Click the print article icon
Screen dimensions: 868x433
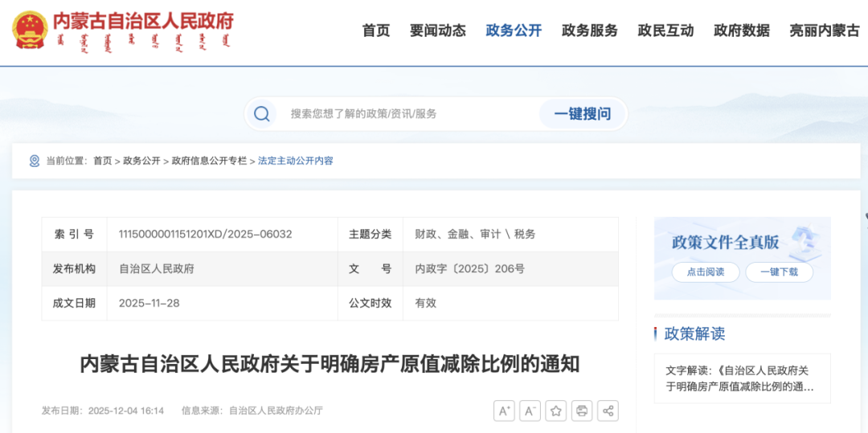click(582, 411)
